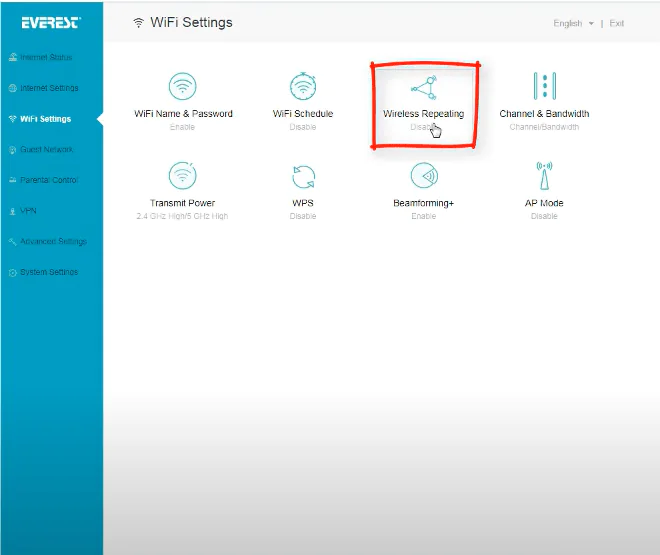Click the Guest Network sidebar icon
Image resolution: width=660 pixels, height=555 pixels.
pyautogui.click(x=13, y=149)
